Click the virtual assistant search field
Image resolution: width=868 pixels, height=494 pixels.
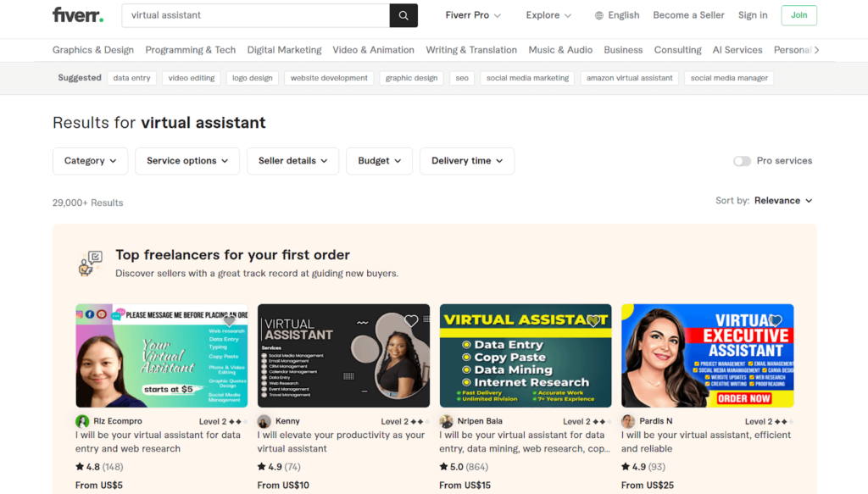pyautogui.click(x=256, y=15)
